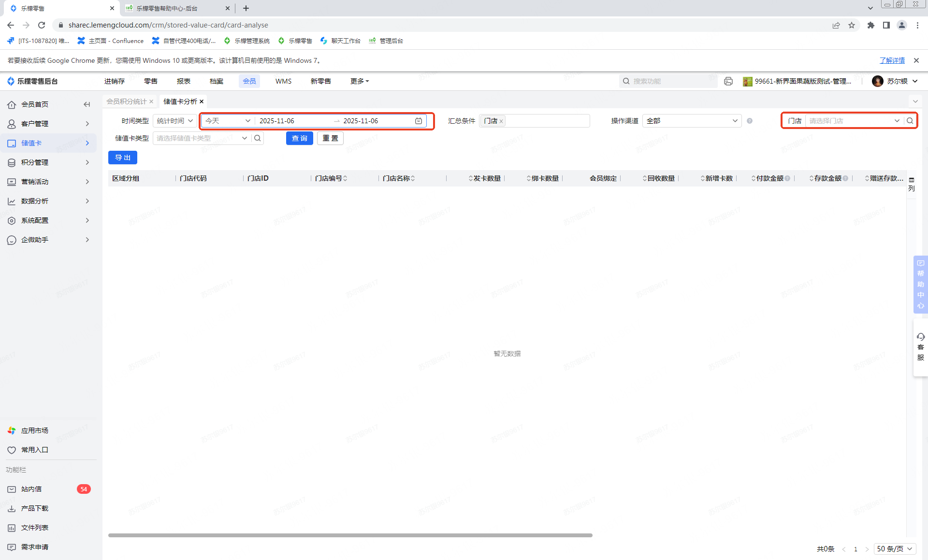Viewport: 928px width, 560px height.
Task: Open the 今天 quick date dropdown
Action: point(227,121)
